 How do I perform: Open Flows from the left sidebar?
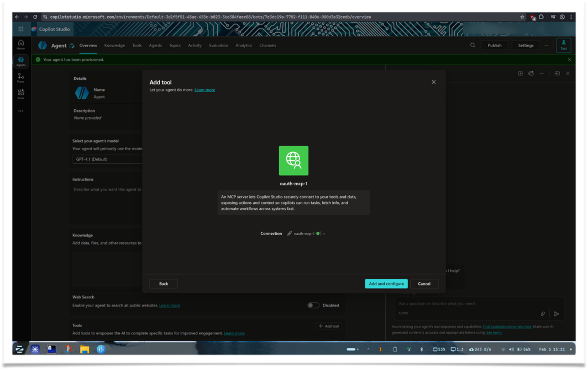21,77
